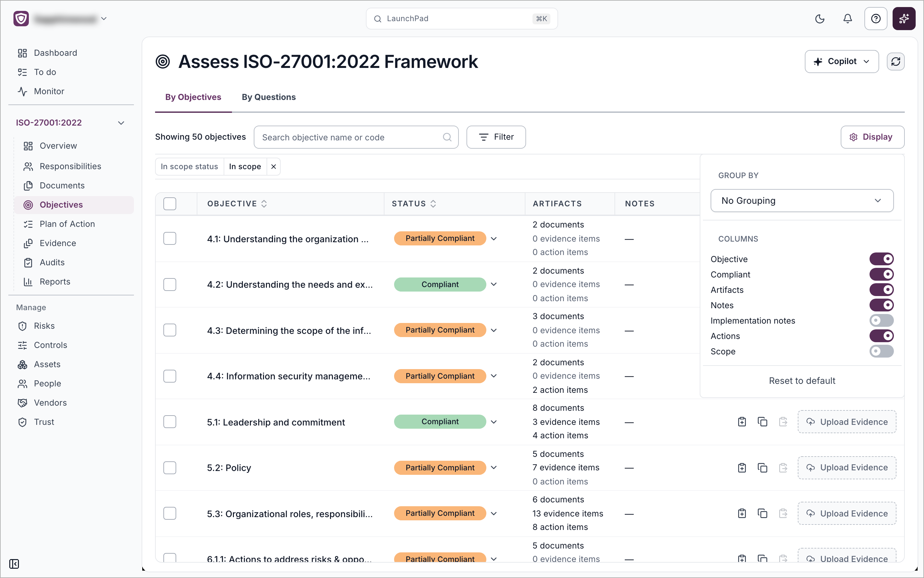Screen dimensions: 924x578
Task: Select checkbox for 5.2 Policy
Action: (170, 467)
